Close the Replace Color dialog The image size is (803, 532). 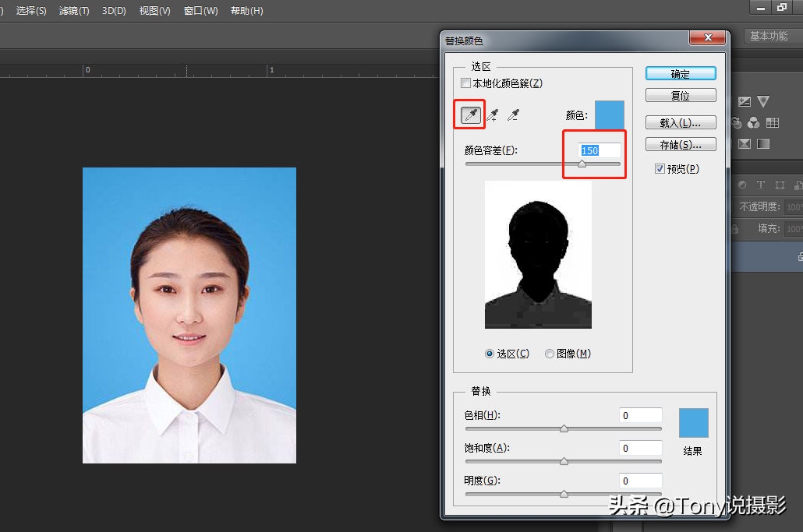707,37
